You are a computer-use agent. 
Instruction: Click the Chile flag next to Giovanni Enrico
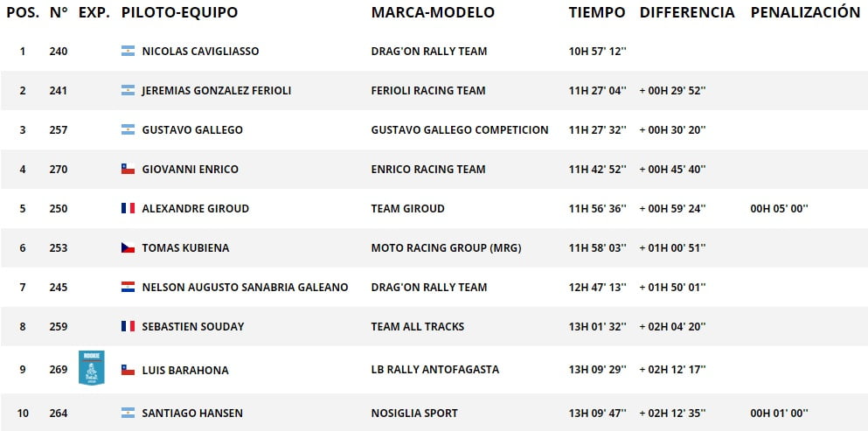128,169
